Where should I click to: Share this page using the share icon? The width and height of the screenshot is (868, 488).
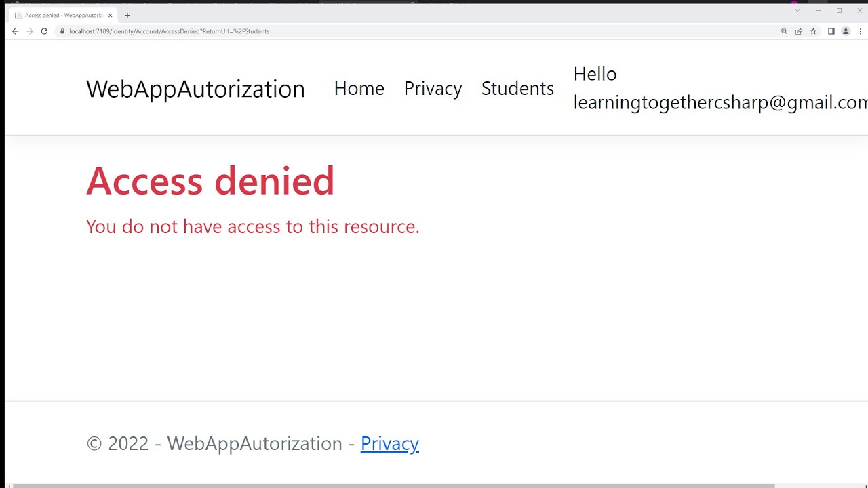tap(799, 31)
